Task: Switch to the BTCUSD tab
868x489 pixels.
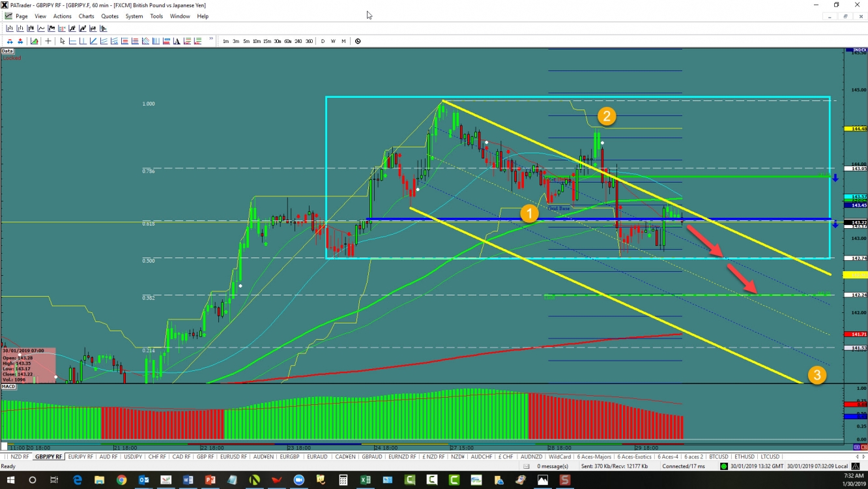Action: [719, 456]
